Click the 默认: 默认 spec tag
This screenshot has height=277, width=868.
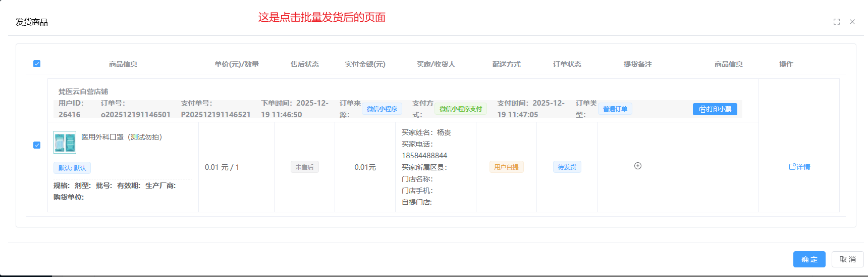(72, 168)
